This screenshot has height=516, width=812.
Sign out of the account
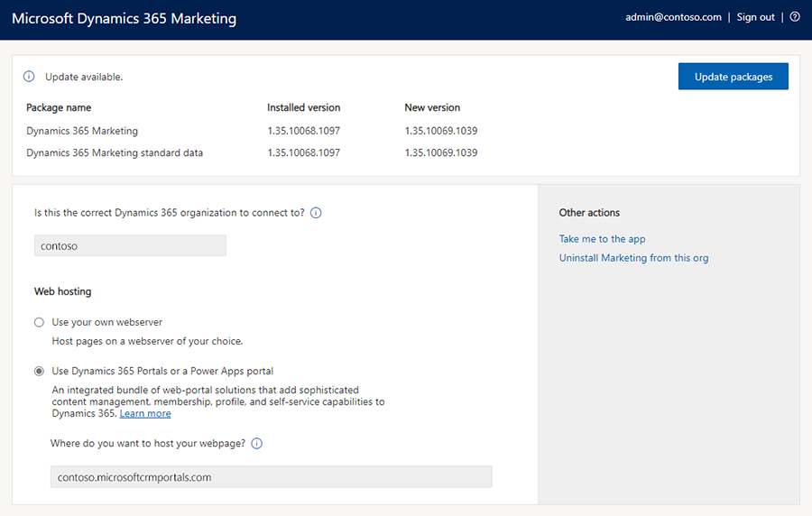(755, 17)
